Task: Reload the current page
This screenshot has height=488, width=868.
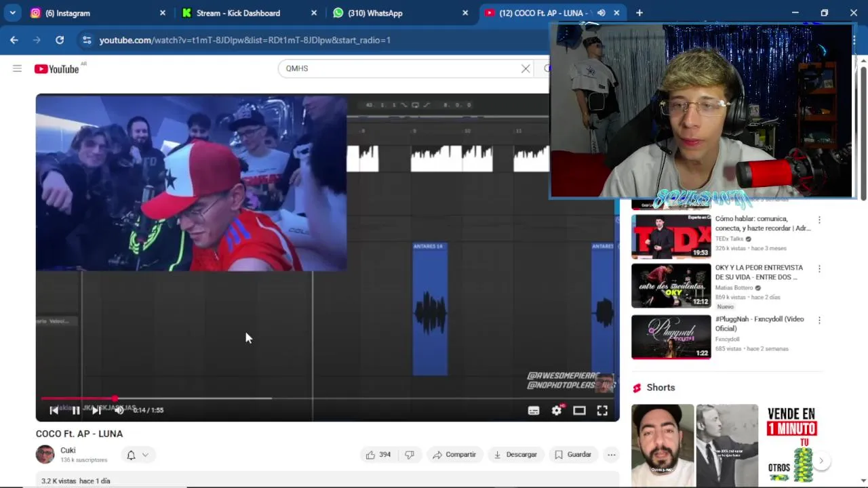Action: pyautogui.click(x=60, y=40)
